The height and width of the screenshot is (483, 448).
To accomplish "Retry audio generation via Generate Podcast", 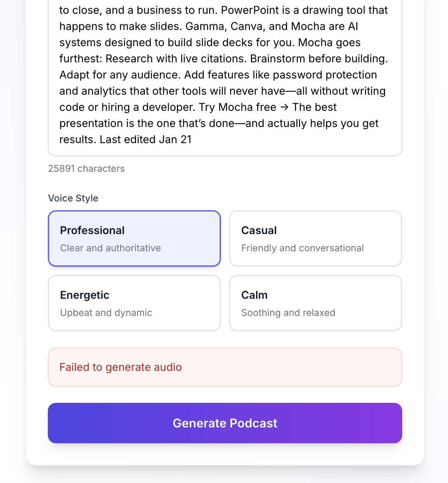I will [225, 423].
